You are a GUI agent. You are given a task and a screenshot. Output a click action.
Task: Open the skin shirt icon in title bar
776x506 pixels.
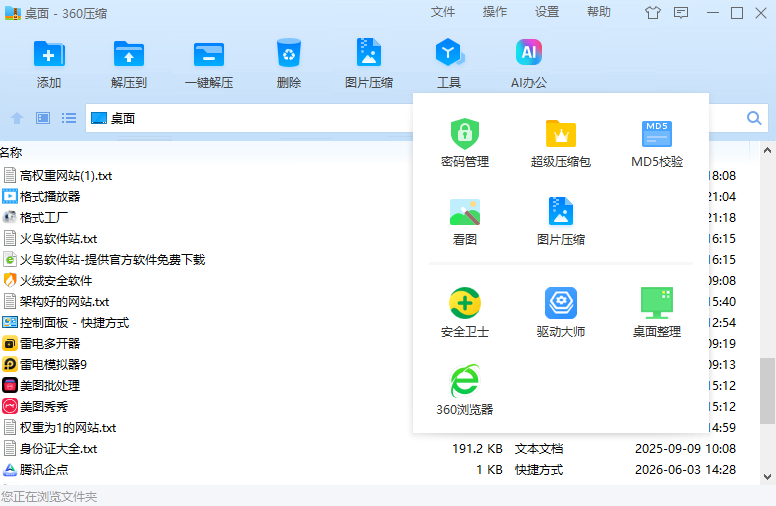653,13
